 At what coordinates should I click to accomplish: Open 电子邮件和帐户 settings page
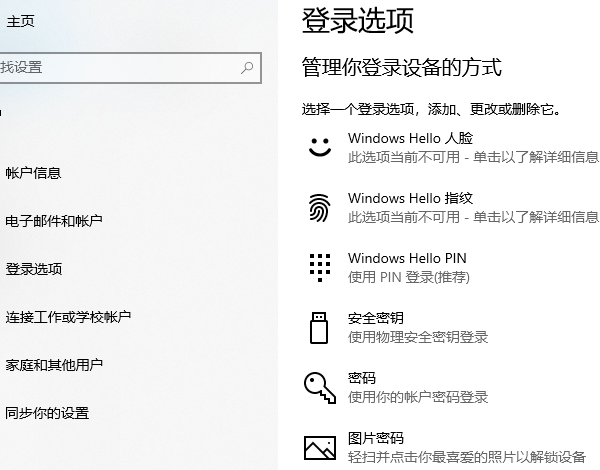tap(54, 221)
